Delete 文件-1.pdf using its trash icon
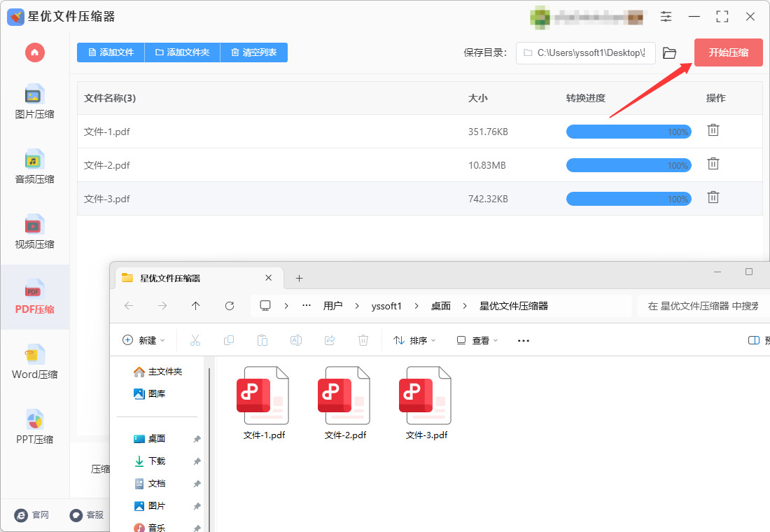The image size is (770, 532). pyautogui.click(x=713, y=130)
